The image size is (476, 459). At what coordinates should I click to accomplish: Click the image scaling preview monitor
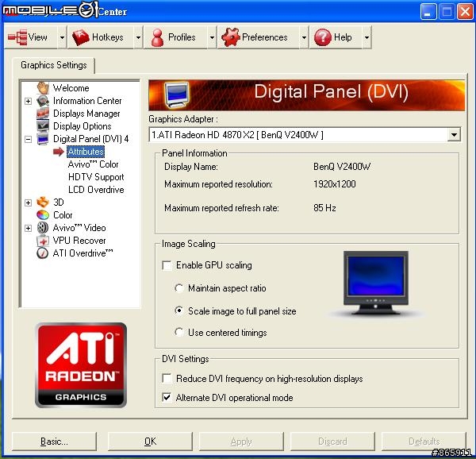click(376, 283)
